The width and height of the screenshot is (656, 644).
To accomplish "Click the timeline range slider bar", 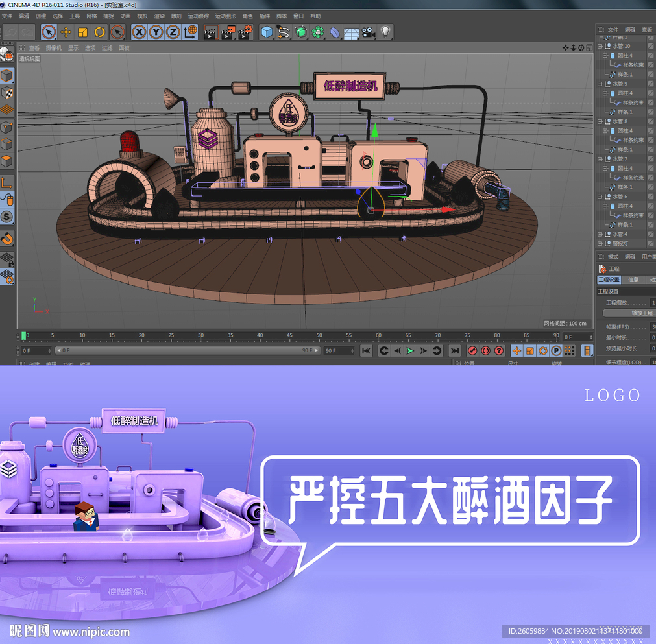I will coord(188,350).
